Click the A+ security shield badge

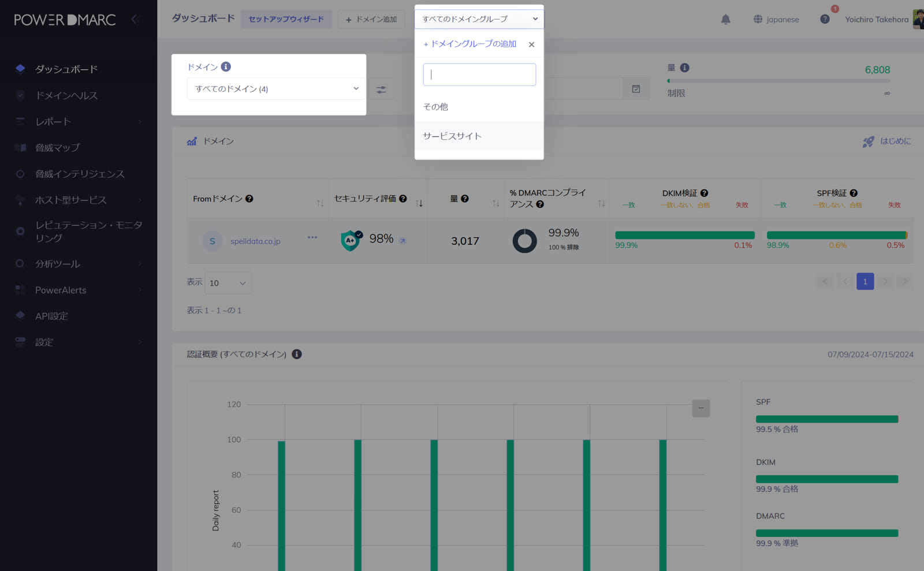coord(351,240)
